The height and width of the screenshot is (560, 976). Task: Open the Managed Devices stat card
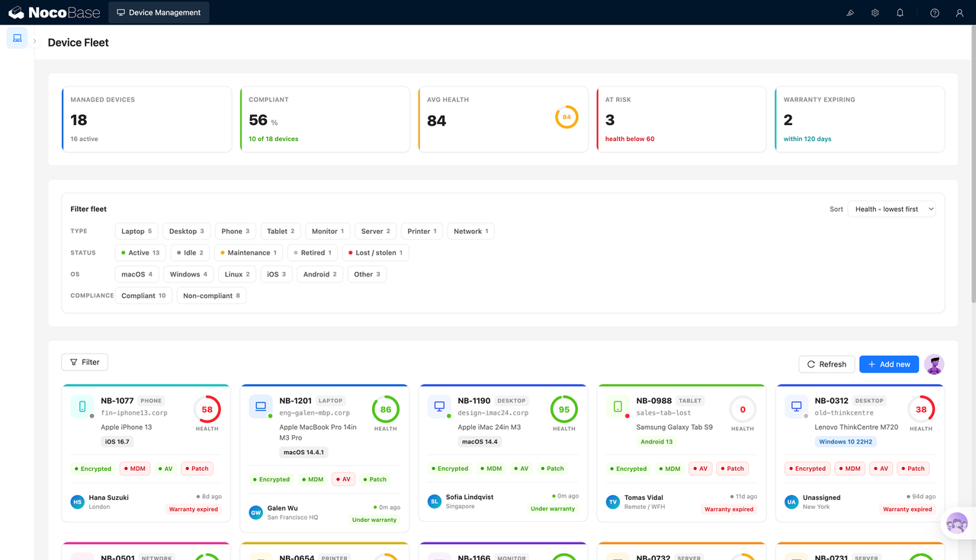tap(146, 119)
